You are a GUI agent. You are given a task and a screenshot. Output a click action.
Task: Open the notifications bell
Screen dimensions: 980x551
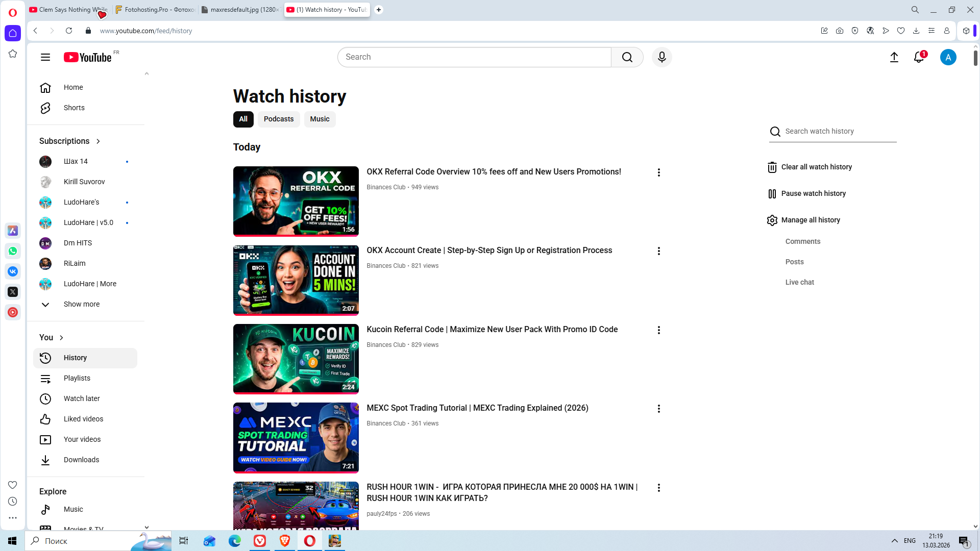(919, 57)
